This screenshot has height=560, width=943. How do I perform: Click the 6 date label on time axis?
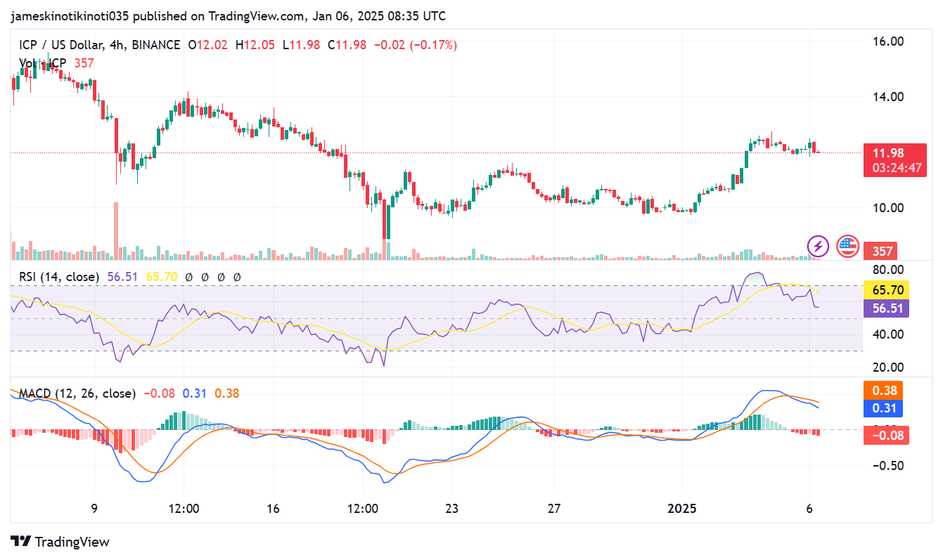click(x=809, y=509)
